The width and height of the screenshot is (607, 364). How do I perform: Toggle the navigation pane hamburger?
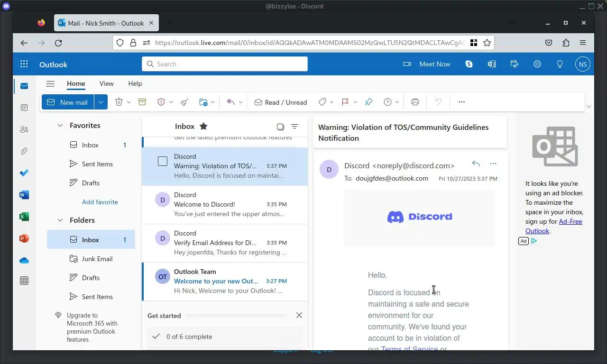click(x=50, y=83)
